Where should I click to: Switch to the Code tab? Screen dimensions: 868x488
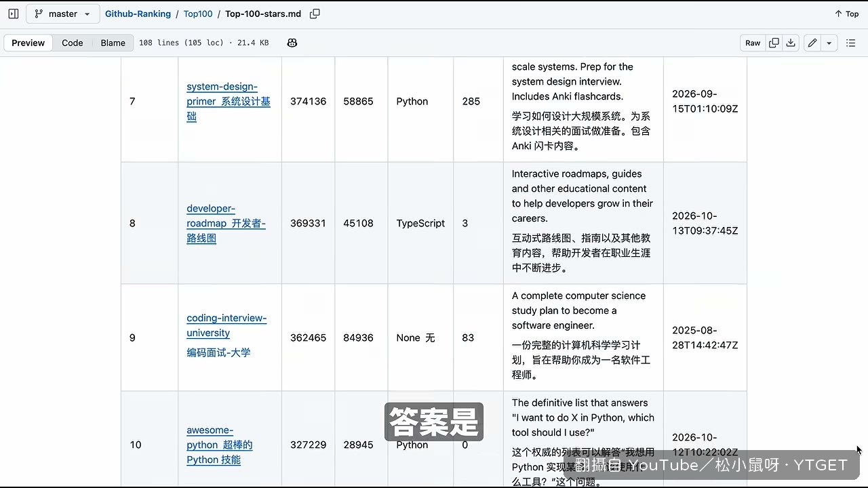pyautogui.click(x=73, y=43)
